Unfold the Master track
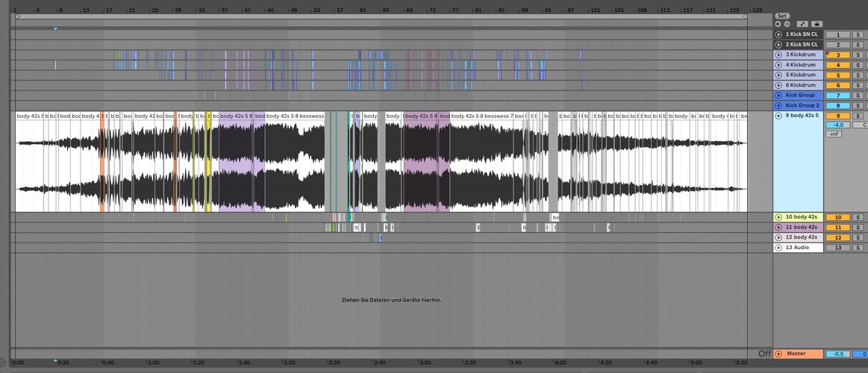 point(778,354)
